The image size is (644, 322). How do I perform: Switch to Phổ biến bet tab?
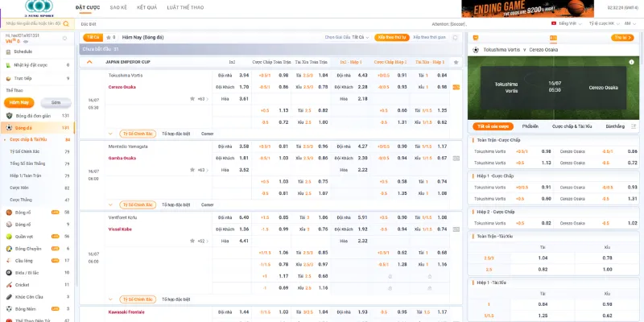[x=530, y=126]
